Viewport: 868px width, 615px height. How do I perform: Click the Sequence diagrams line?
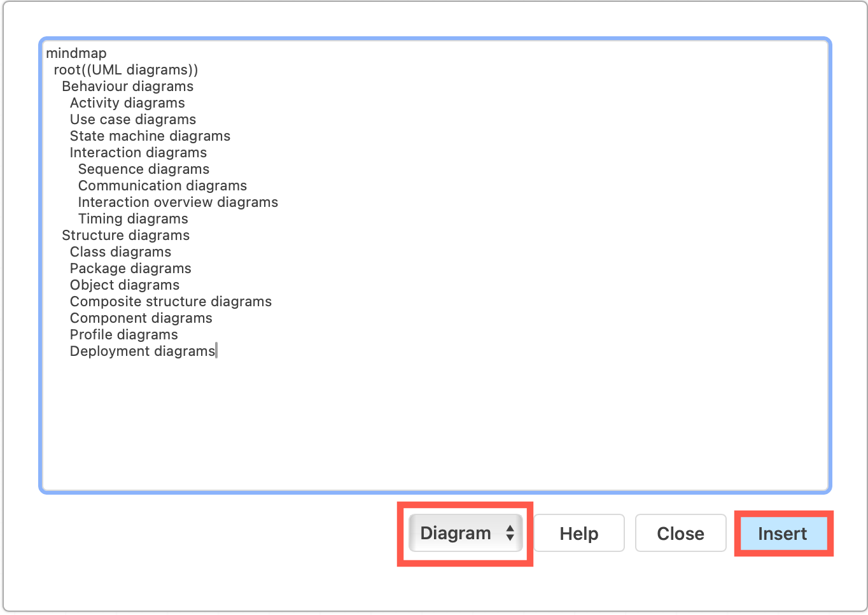coord(143,169)
